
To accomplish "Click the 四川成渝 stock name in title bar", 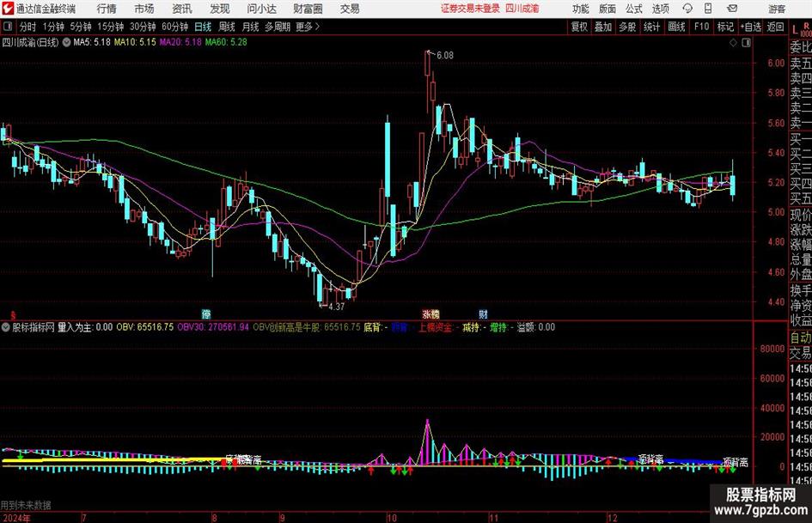I will tap(522, 9).
